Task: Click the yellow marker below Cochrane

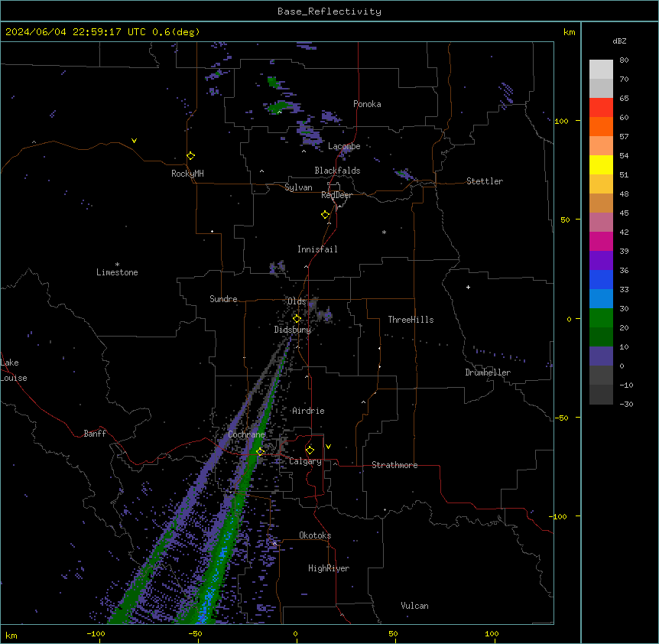Action: point(261,452)
